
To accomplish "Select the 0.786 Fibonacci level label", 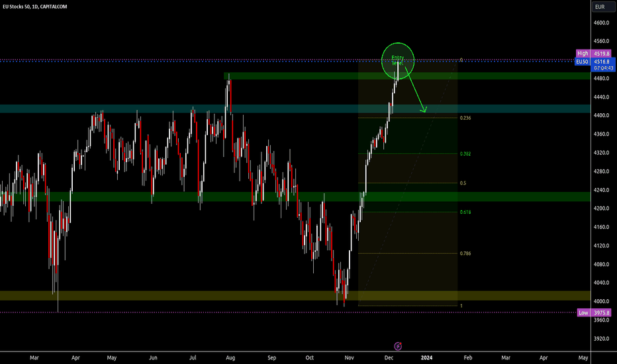I will [465, 253].
